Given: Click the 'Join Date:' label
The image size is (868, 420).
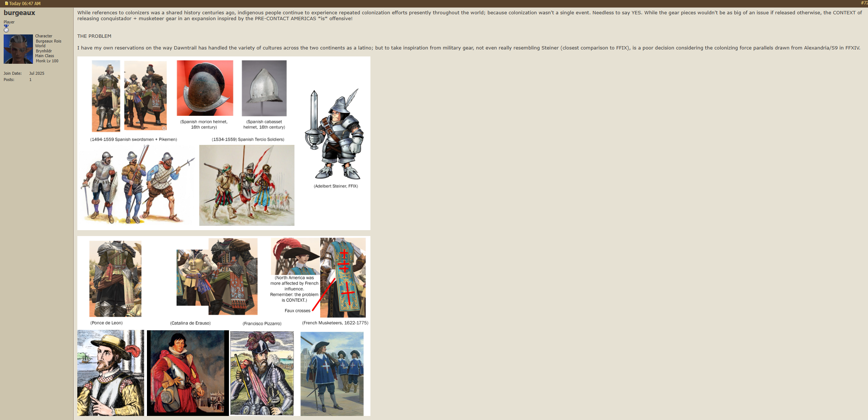Looking at the screenshot, I should pyautogui.click(x=12, y=73).
